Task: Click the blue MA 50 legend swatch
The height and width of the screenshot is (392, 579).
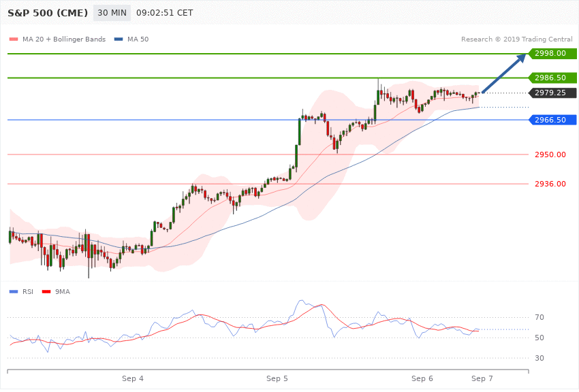Action: point(119,39)
